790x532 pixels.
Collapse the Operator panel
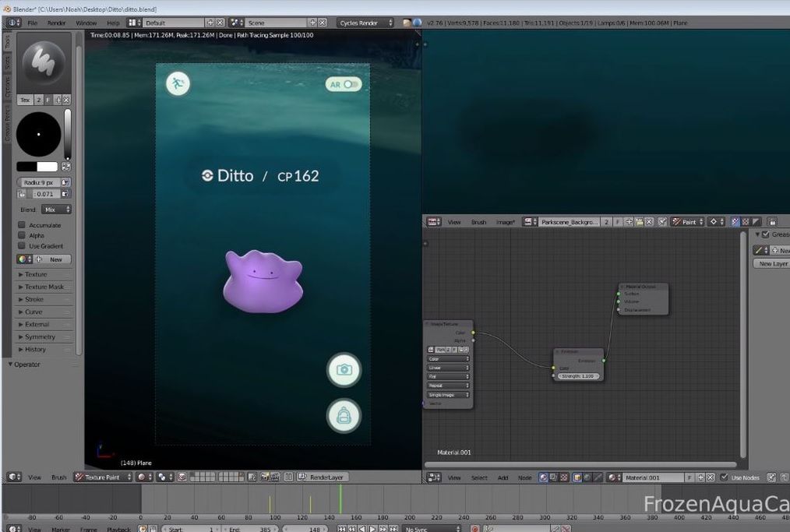pyautogui.click(x=23, y=365)
